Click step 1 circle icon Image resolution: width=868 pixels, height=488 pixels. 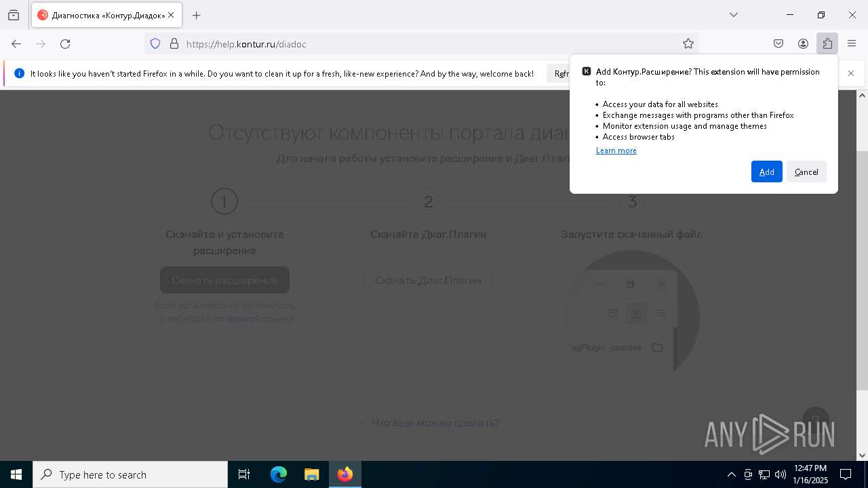(224, 201)
